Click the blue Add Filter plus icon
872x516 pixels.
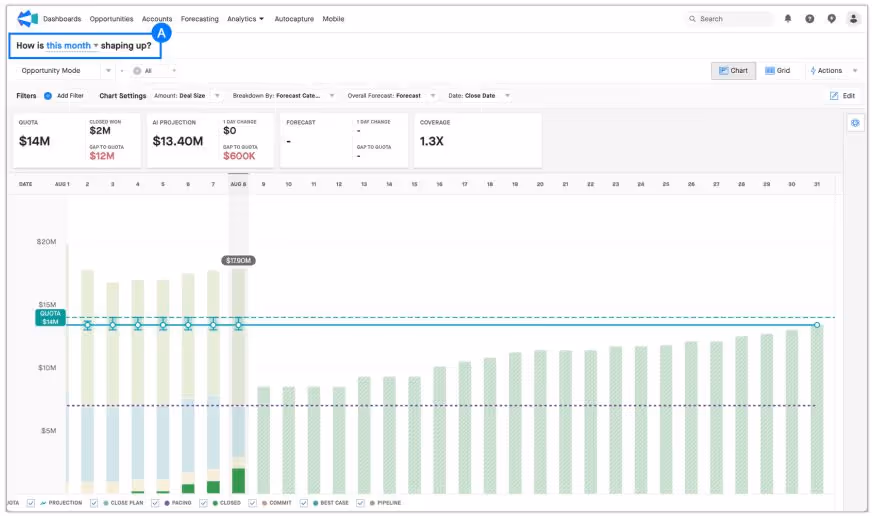[x=48, y=96]
